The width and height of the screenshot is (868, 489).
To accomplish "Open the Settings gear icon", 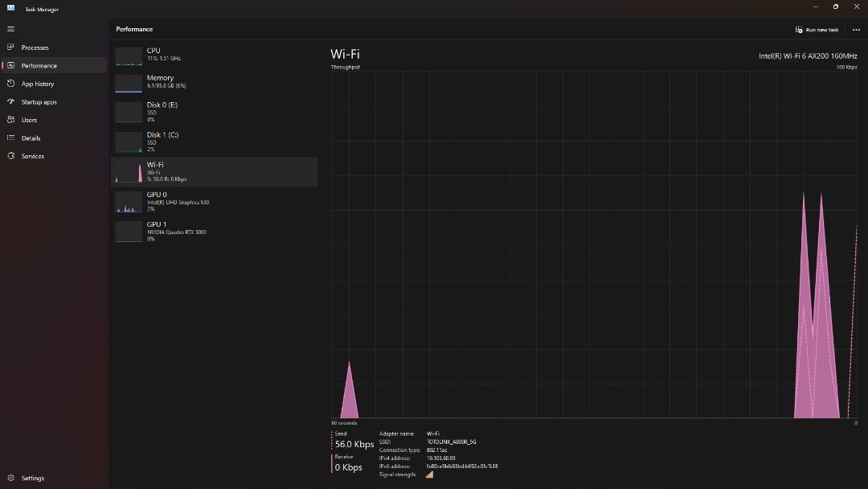I will (10, 478).
